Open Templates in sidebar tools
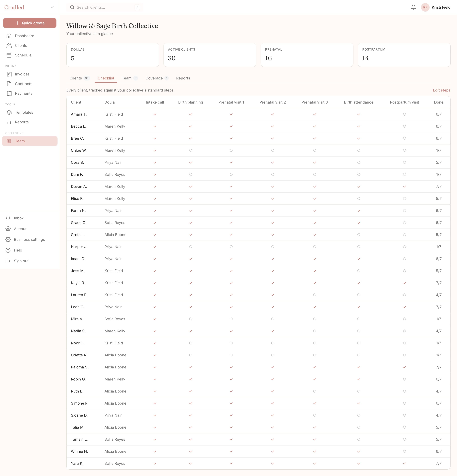This screenshot has width=457, height=476. [x=30, y=112]
